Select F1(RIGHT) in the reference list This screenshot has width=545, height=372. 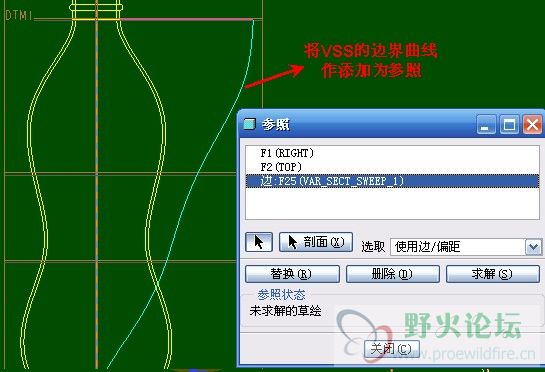(287, 153)
